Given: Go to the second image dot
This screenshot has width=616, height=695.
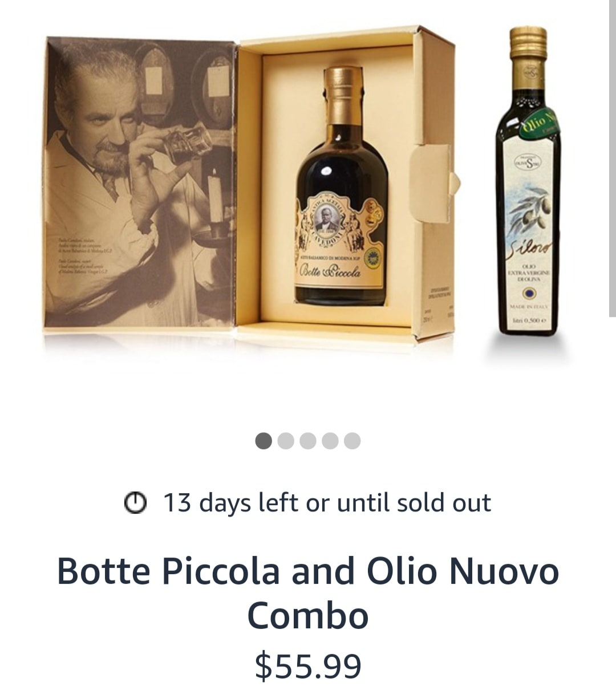Looking at the screenshot, I should tap(286, 441).
